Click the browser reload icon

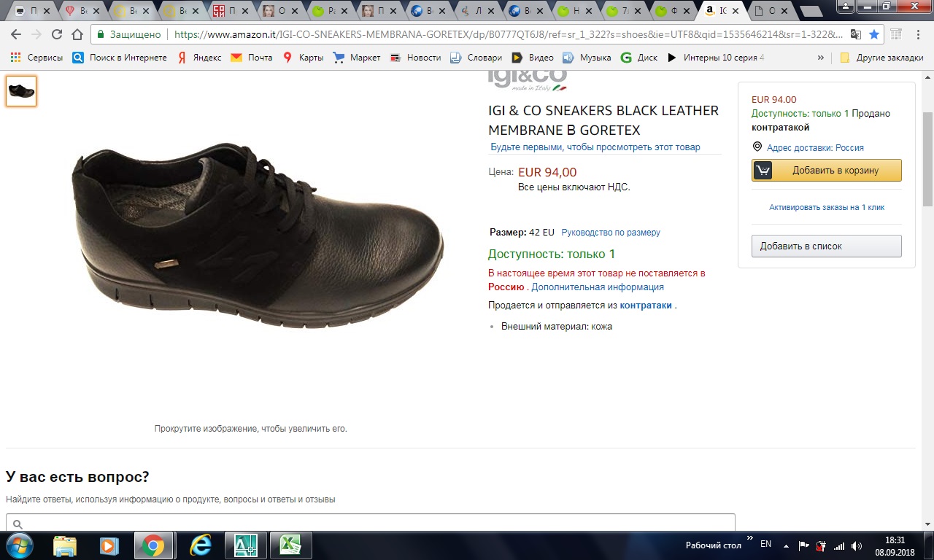[x=57, y=34]
